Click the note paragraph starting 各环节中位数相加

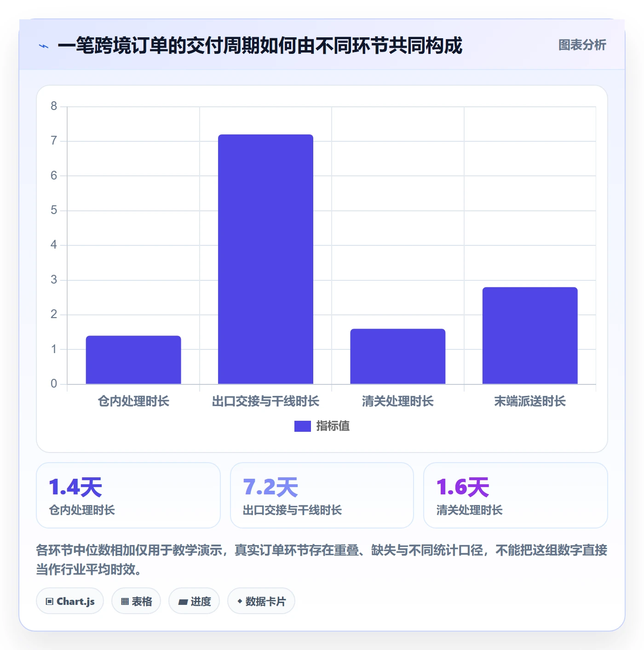[322, 560]
